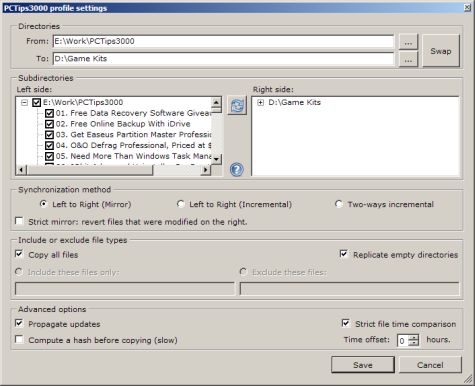Click the left tree scroll down arrow

[216, 159]
